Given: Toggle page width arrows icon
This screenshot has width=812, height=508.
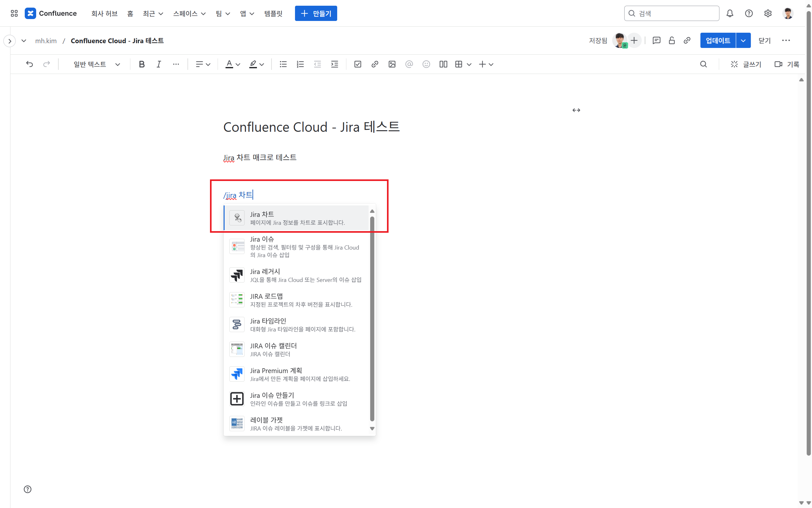Looking at the screenshot, I should pos(576,110).
